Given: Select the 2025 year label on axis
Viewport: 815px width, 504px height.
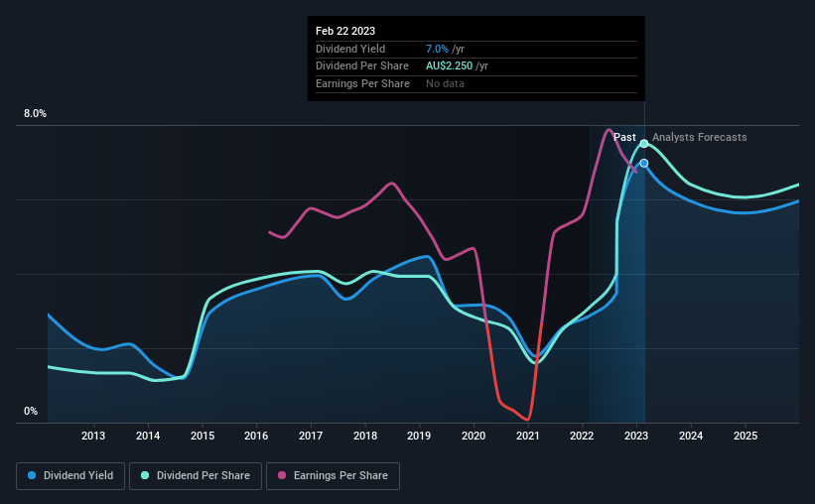Looking at the screenshot, I should [x=746, y=436].
